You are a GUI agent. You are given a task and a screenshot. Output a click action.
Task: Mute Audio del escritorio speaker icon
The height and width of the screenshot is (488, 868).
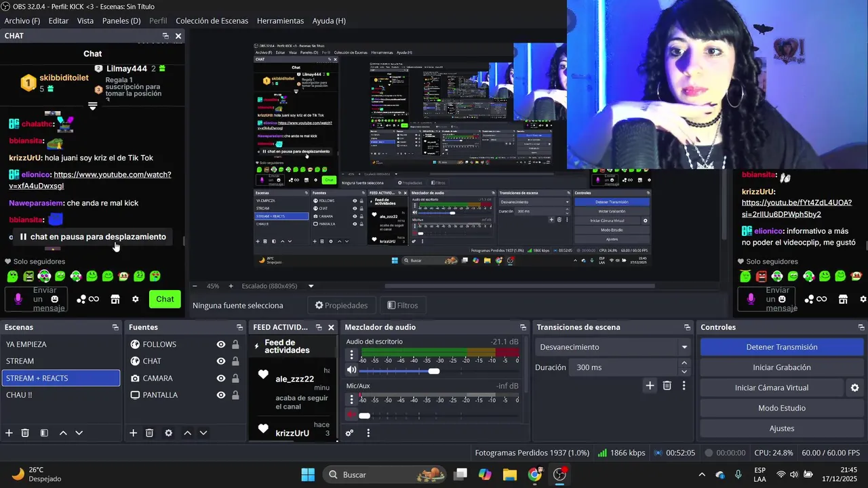click(x=351, y=370)
